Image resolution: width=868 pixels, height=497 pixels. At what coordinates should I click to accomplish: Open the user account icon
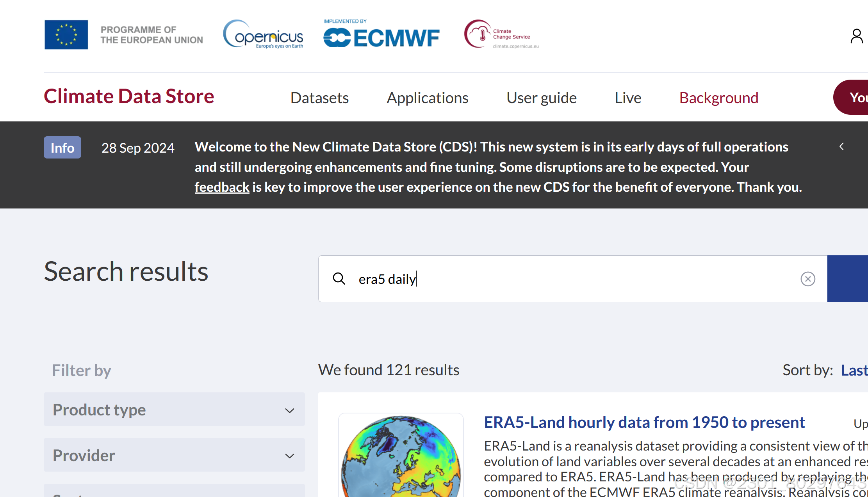tap(857, 36)
